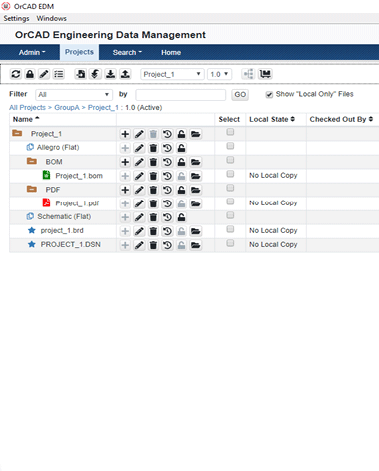Image resolution: width=379 pixels, height=471 pixels.
Task: Click the lock icon in the toolbar
Action: [x=30, y=74]
